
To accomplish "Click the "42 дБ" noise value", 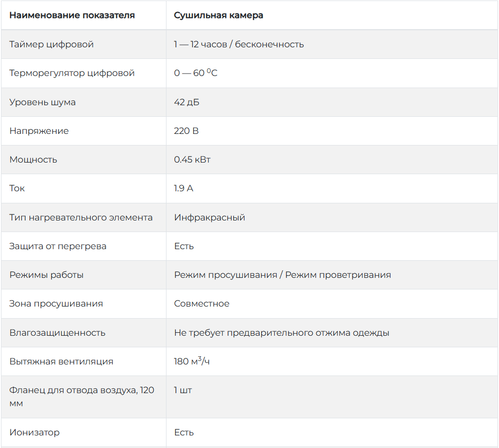I will point(187,102).
